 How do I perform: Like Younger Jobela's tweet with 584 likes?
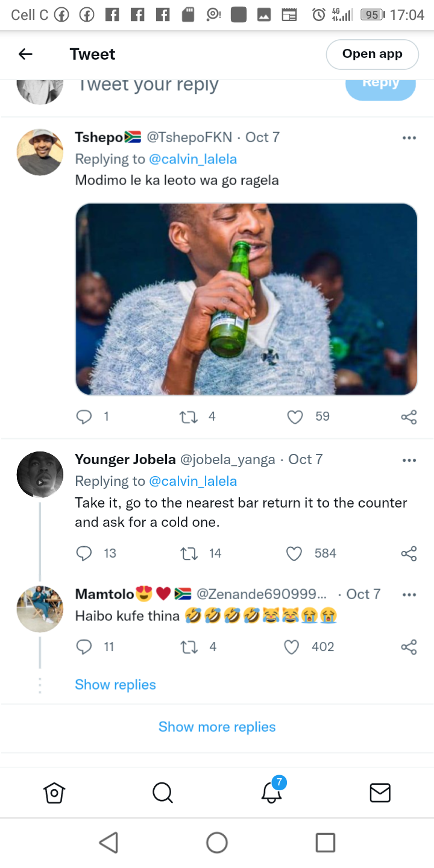coord(294,553)
